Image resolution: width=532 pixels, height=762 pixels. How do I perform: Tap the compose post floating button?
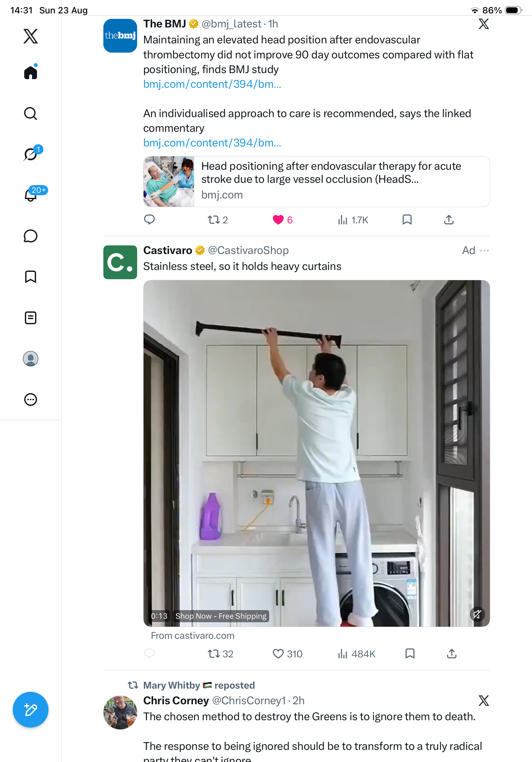point(31,710)
